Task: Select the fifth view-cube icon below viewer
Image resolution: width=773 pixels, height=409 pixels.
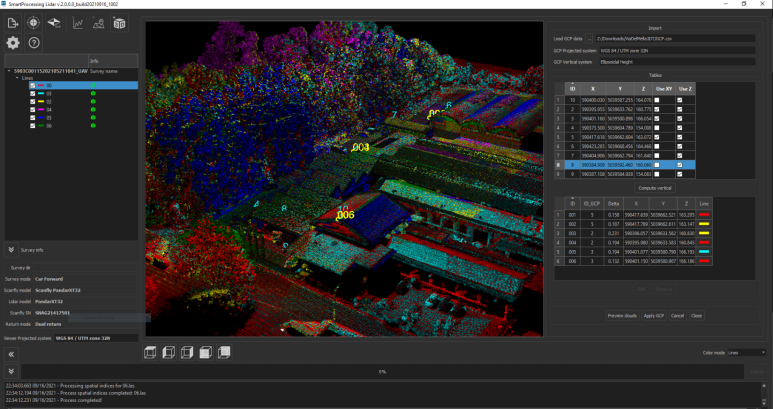Action: pos(224,352)
